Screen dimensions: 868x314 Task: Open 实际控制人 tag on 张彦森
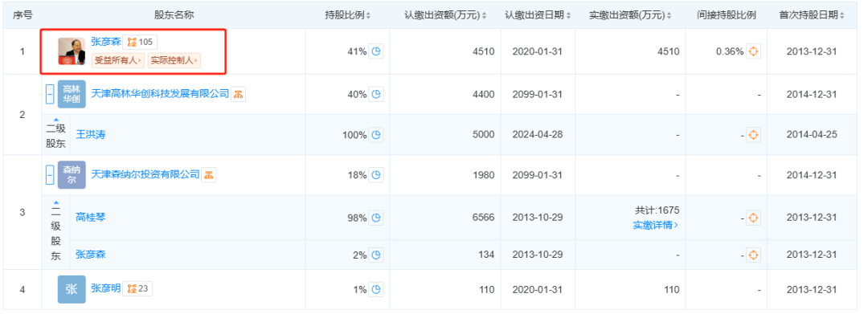coord(174,60)
